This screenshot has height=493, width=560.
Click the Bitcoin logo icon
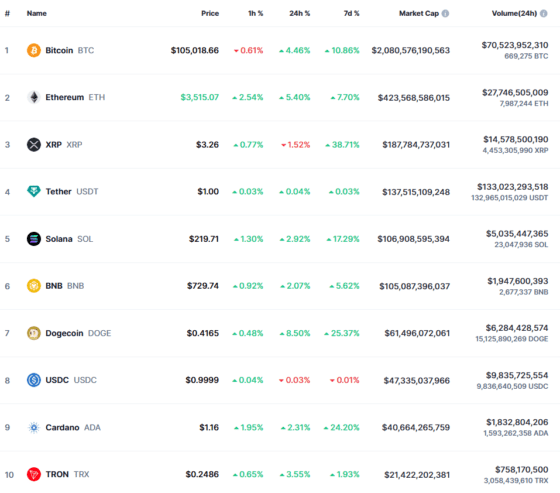coord(34,50)
